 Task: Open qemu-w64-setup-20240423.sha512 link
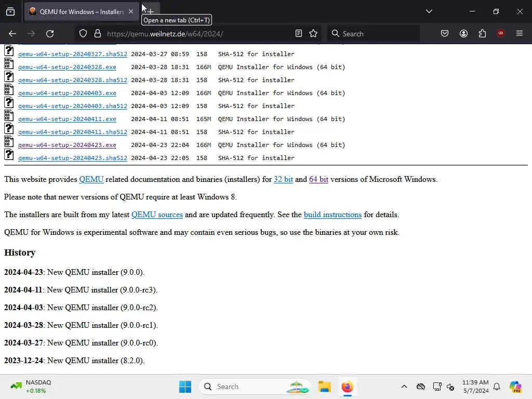point(73,158)
